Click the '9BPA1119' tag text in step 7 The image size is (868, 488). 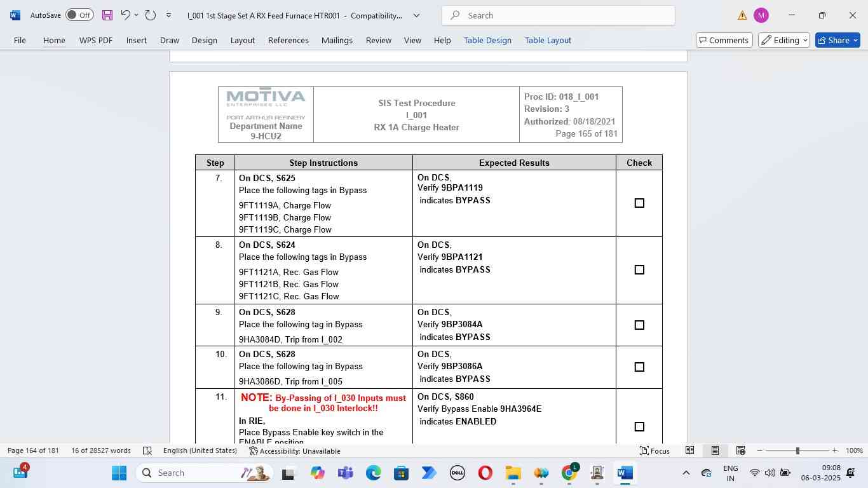[x=462, y=188]
